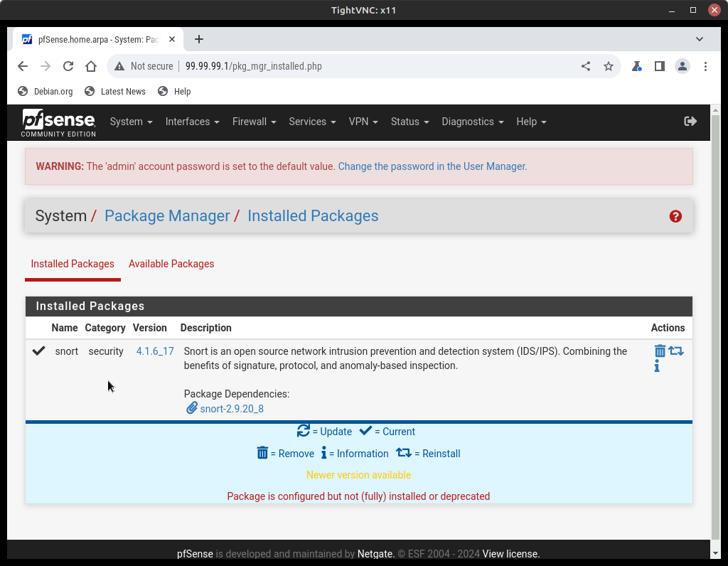Image resolution: width=728 pixels, height=566 pixels.
Task: Click scrollbar down arrow
Action: [715, 553]
